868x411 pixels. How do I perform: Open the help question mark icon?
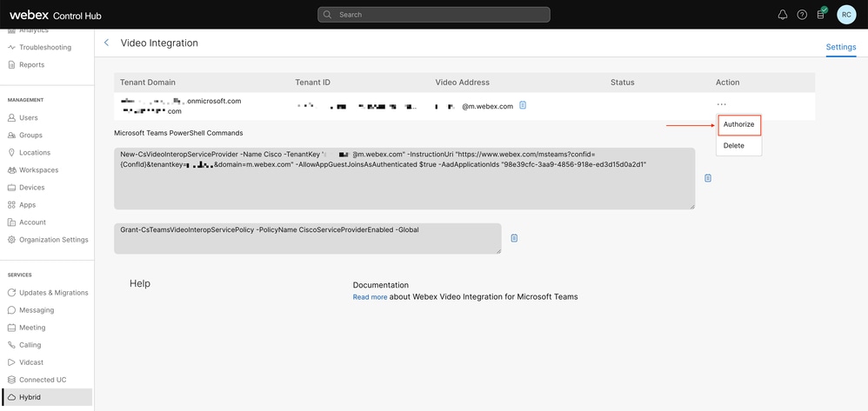(x=802, y=15)
